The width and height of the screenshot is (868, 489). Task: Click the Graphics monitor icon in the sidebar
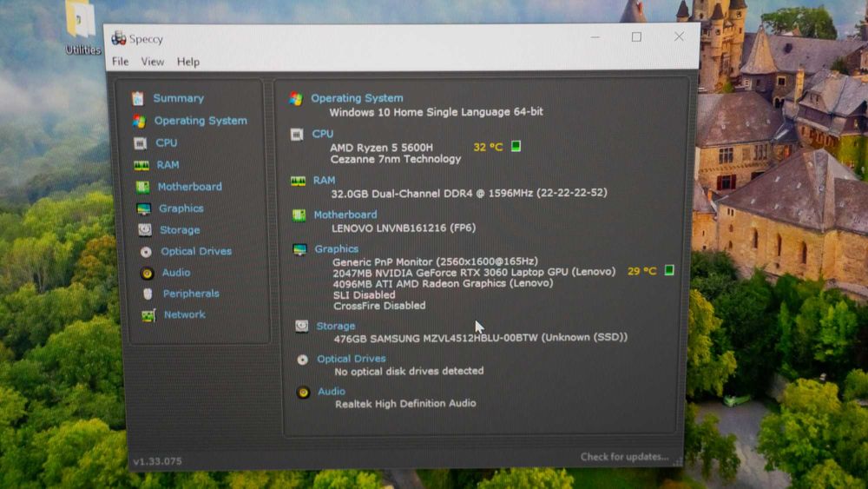pyautogui.click(x=144, y=208)
